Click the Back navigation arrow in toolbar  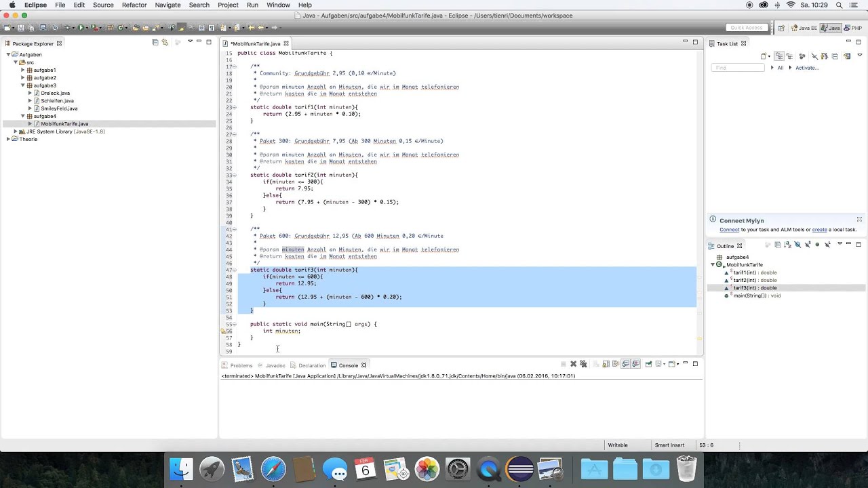click(x=261, y=28)
